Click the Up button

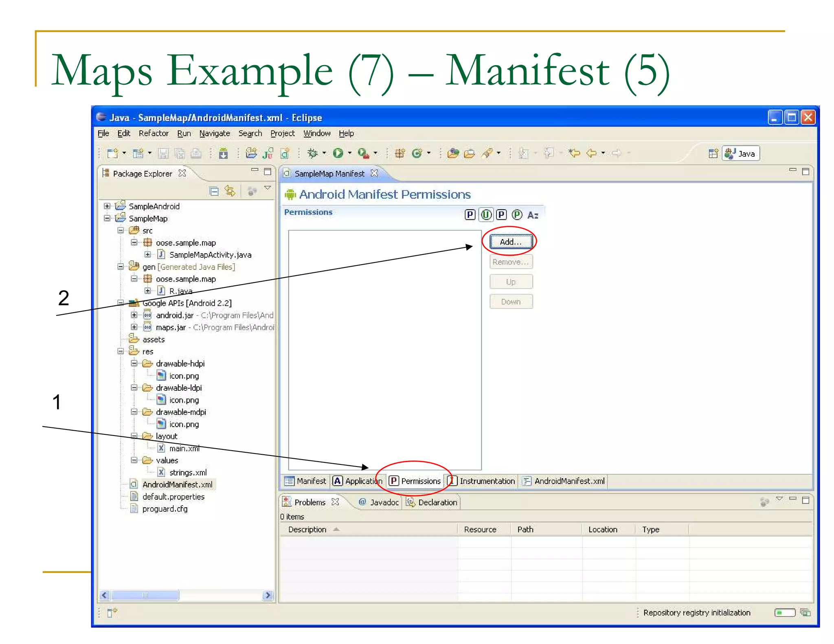click(511, 282)
